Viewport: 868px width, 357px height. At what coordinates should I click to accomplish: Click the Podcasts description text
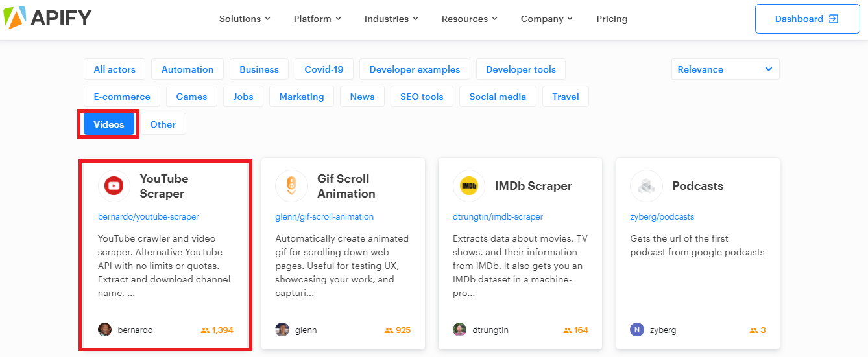coord(697,246)
